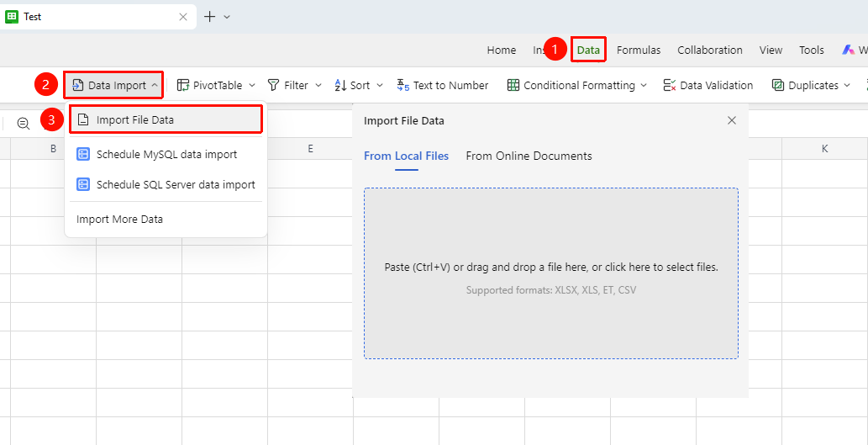Click the PivotTable label
The height and width of the screenshot is (445, 868).
click(218, 85)
